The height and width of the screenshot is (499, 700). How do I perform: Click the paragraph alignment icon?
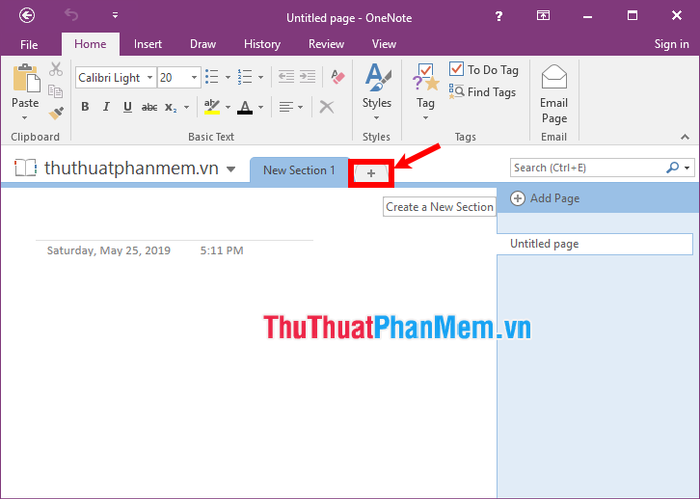coord(286,107)
